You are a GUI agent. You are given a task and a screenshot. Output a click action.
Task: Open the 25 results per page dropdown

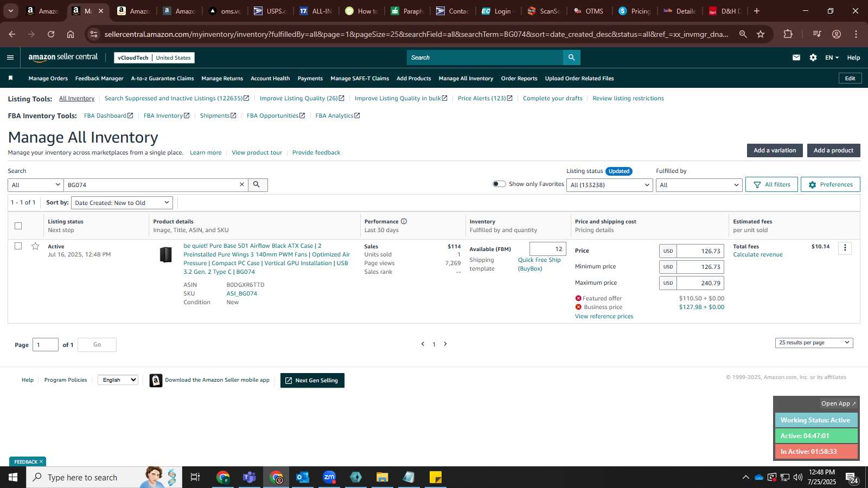(x=814, y=343)
